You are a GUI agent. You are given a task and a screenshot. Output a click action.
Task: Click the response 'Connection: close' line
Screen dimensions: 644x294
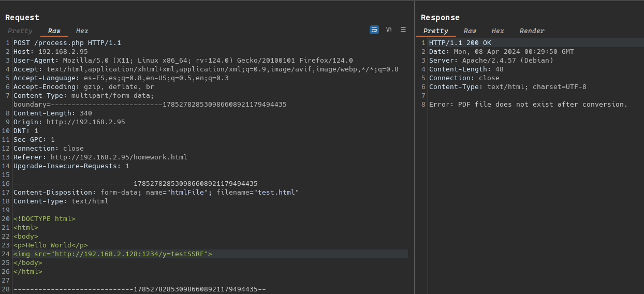click(x=464, y=78)
